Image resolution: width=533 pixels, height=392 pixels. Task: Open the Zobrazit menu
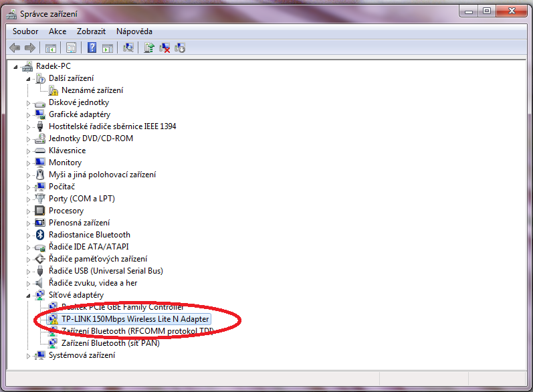click(91, 31)
